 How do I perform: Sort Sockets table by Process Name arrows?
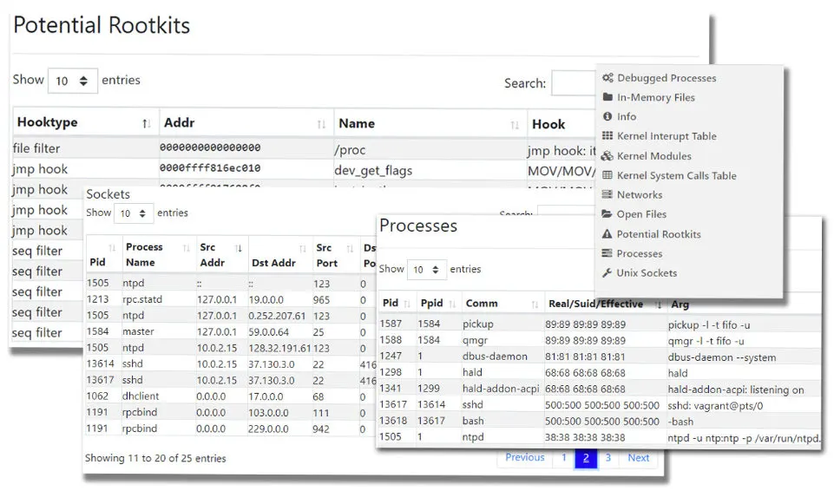[x=187, y=248]
